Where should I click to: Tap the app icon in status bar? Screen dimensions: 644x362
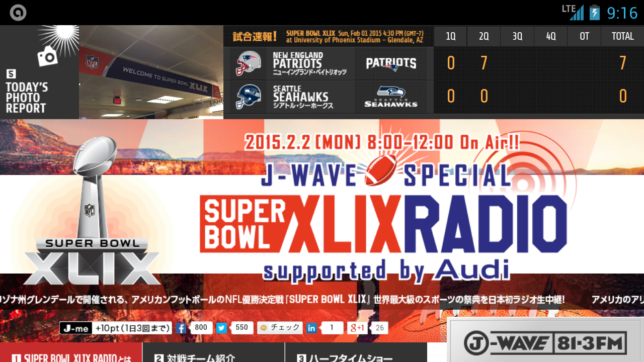(x=18, y=13)
